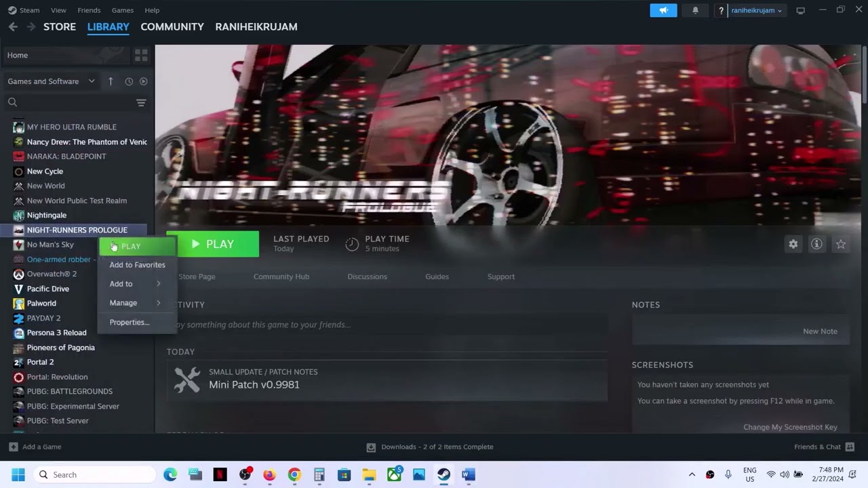The height and width of the screenshot is (488, 868).
Task: Choose Play in the context menu
Action: [x=137, y=246]
